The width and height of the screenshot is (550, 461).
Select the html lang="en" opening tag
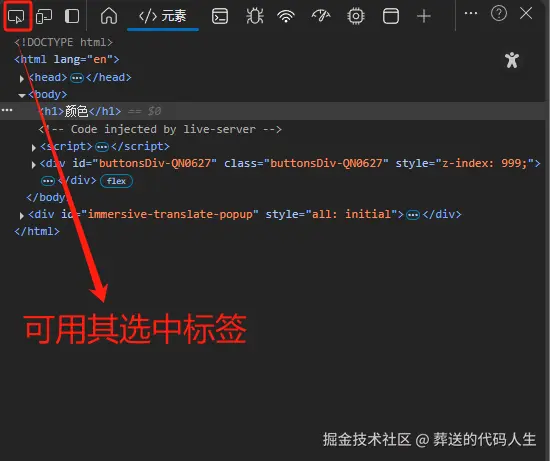[x=67, y=60]
